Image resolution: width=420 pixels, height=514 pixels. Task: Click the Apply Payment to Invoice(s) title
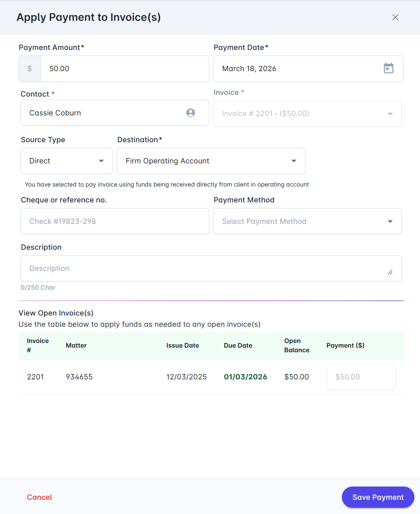point(89,17)
